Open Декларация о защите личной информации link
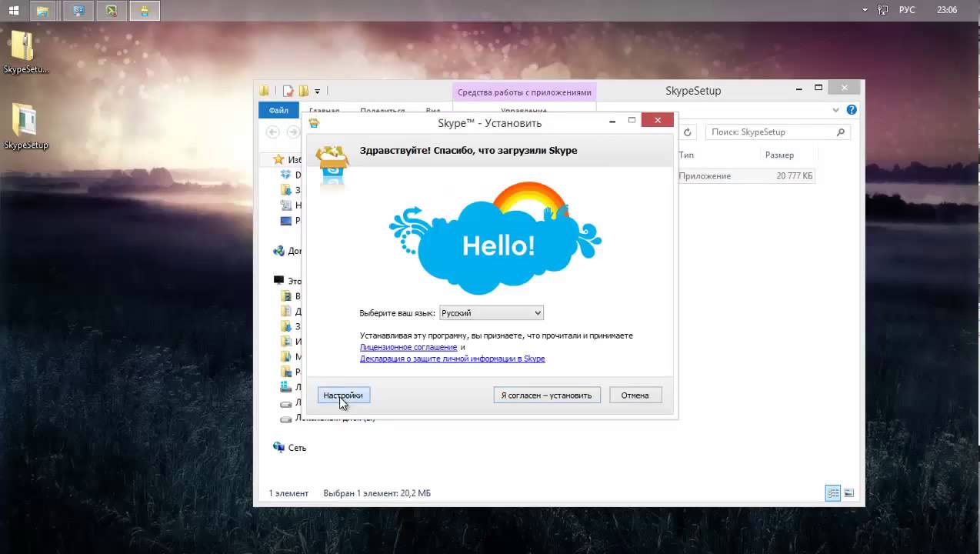Viewport: 980px width, 554px height. pos(452,359)
